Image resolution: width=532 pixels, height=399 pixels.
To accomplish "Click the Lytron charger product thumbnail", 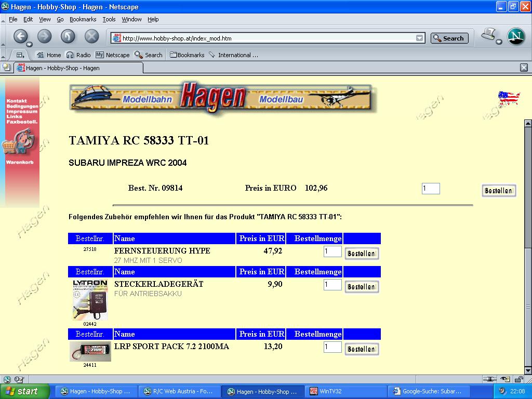I will pos(90,300).
